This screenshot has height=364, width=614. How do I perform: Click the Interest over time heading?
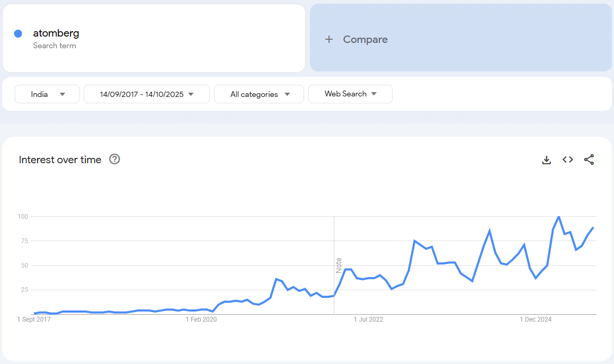[60, 159]
